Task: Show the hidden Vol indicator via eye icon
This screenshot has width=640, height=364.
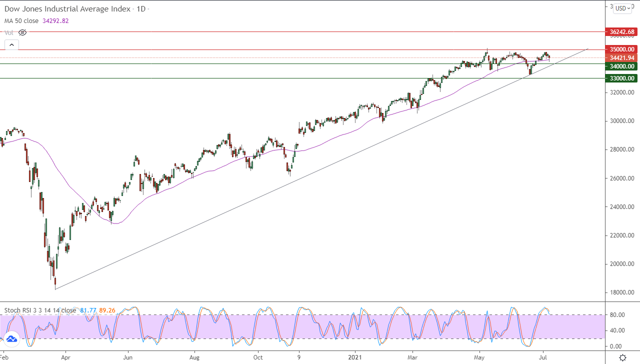Action: point(22,32)
